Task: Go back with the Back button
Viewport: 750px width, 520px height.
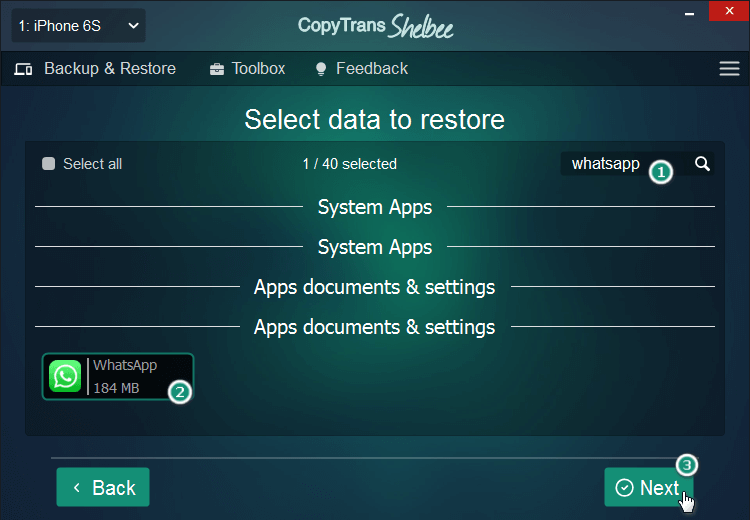Action: point(103,487)
